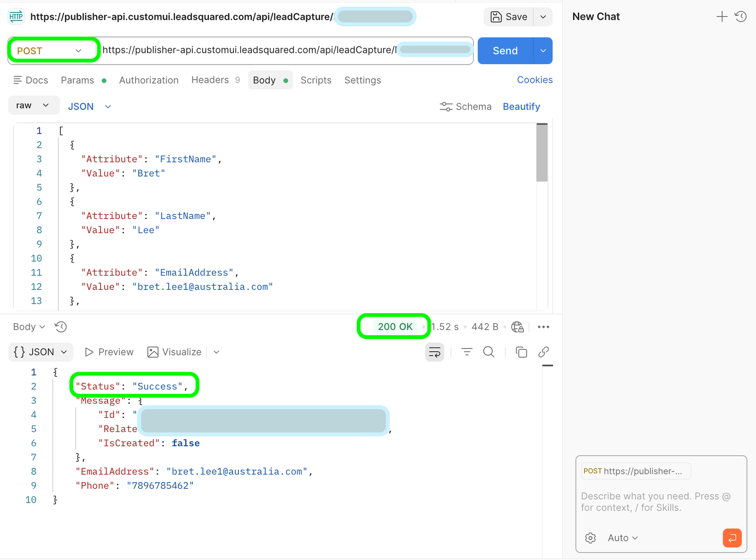The width and height of the screenshot is (756, 560).
Task: Toggle word wrap in response viewer
Action: click(434, 352)
